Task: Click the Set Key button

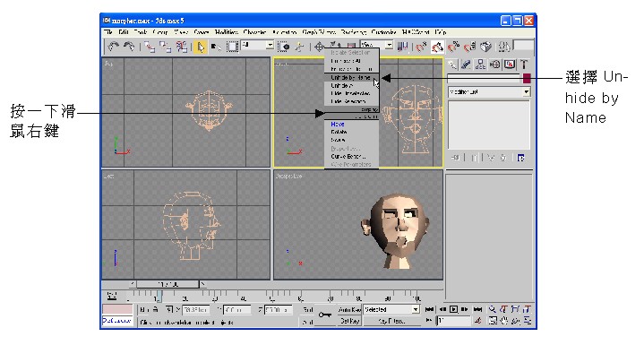Action: pyautogui.click(x=349, y=321)
